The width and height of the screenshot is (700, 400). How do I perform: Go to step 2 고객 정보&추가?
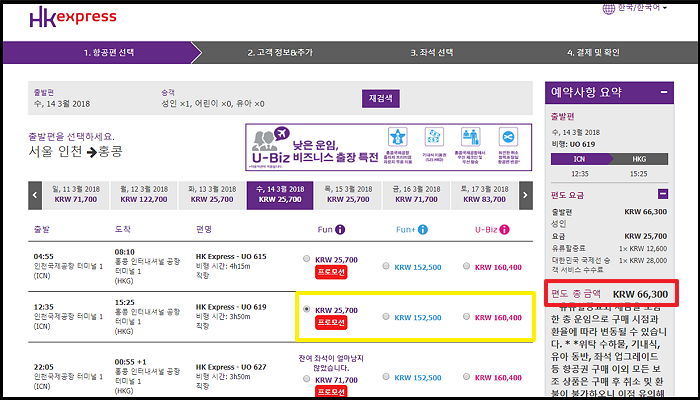(286, 52)
